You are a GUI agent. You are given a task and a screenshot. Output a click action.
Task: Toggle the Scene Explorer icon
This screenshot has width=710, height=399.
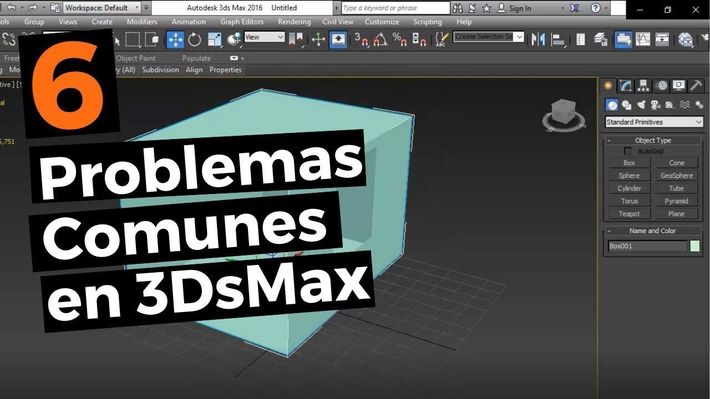click(x=580, y=40)
